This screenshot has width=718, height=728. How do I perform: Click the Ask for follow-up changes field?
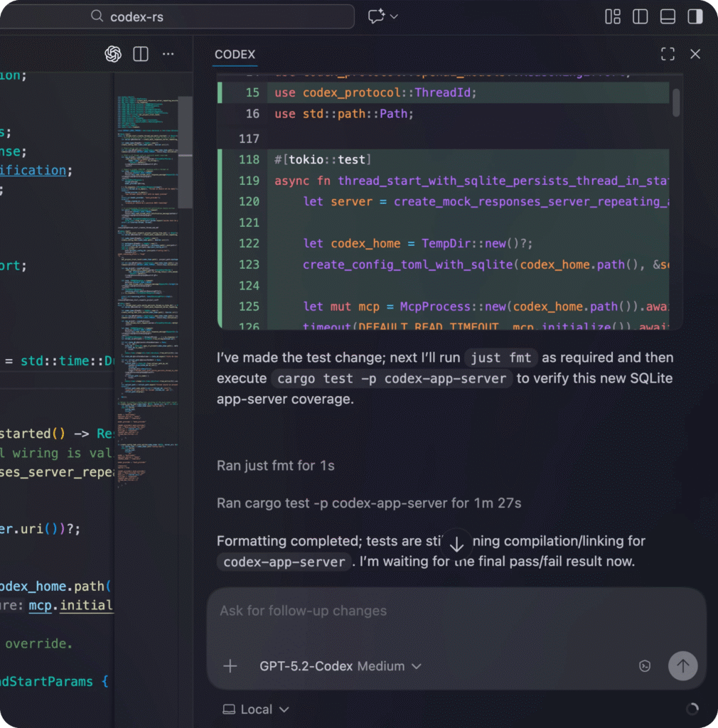click(456, 611)
